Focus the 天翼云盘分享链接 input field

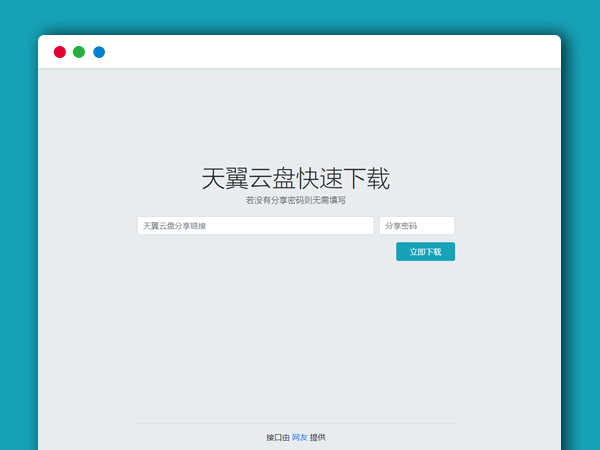[x=255, y=226]
